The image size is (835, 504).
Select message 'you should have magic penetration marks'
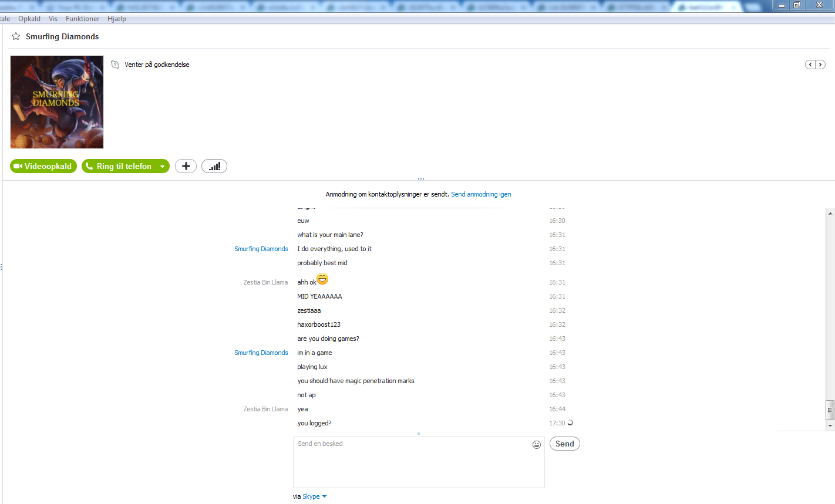tap(356, 381)
